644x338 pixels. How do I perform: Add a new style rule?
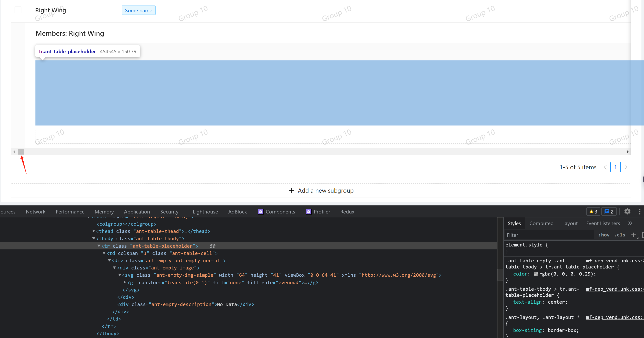634,235
